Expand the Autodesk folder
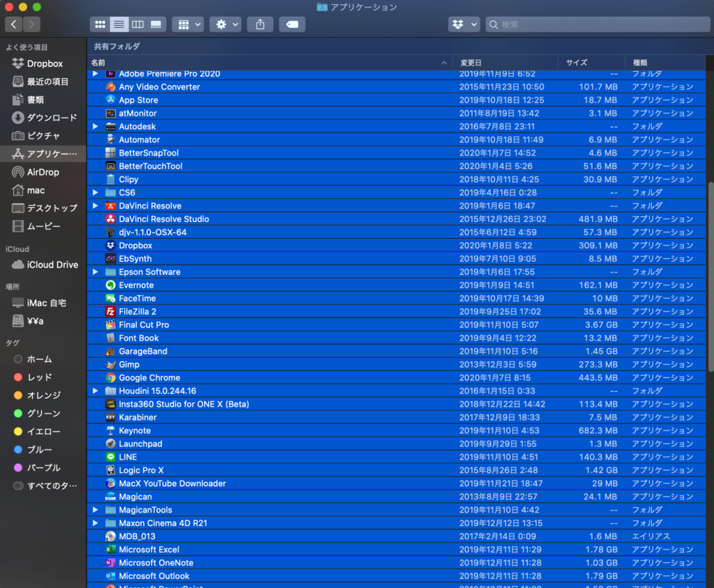Image resolution: width=714 pixels, height=588 pixels. 95,126
